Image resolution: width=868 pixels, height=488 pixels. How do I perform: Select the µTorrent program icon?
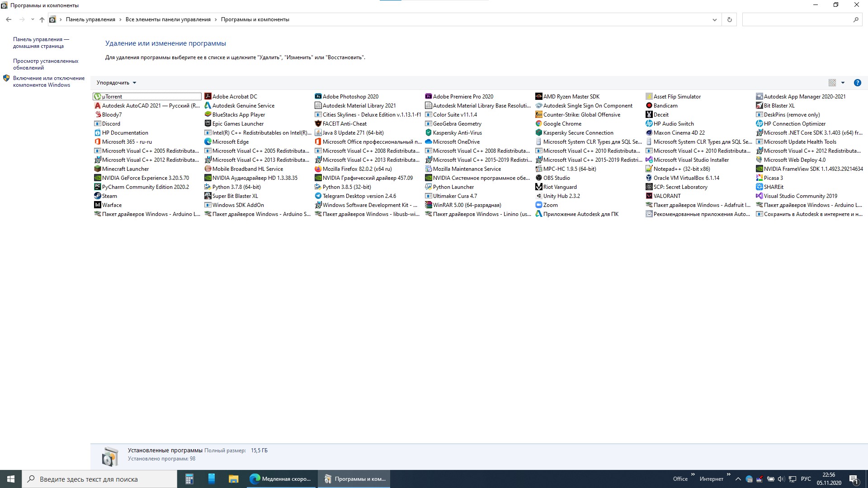click(97, 96)
